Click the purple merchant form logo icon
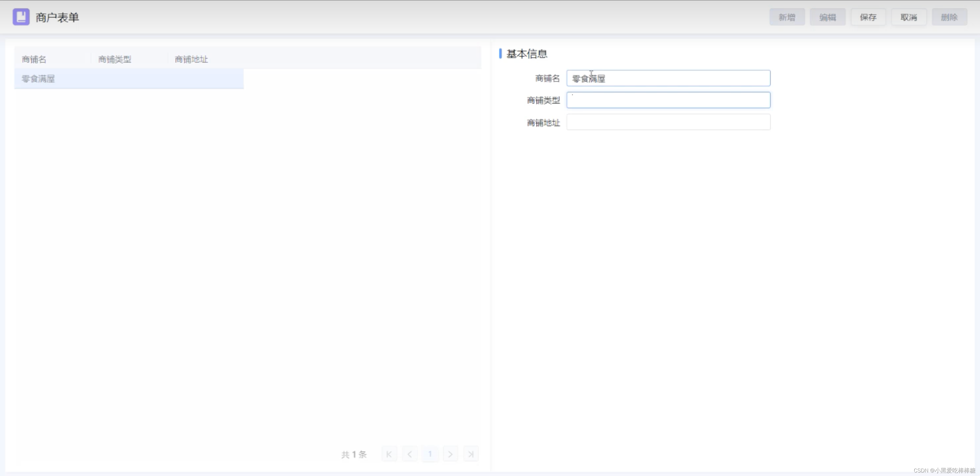 click(x=21, y=17)
